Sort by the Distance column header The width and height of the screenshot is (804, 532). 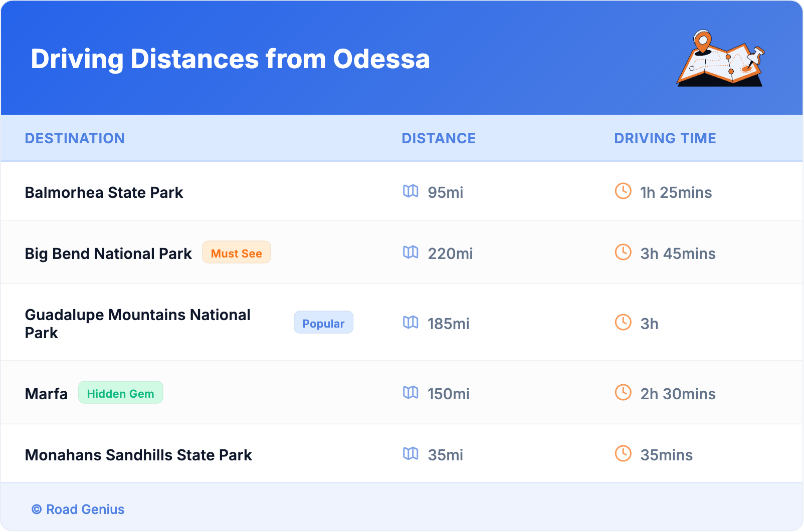439,138
